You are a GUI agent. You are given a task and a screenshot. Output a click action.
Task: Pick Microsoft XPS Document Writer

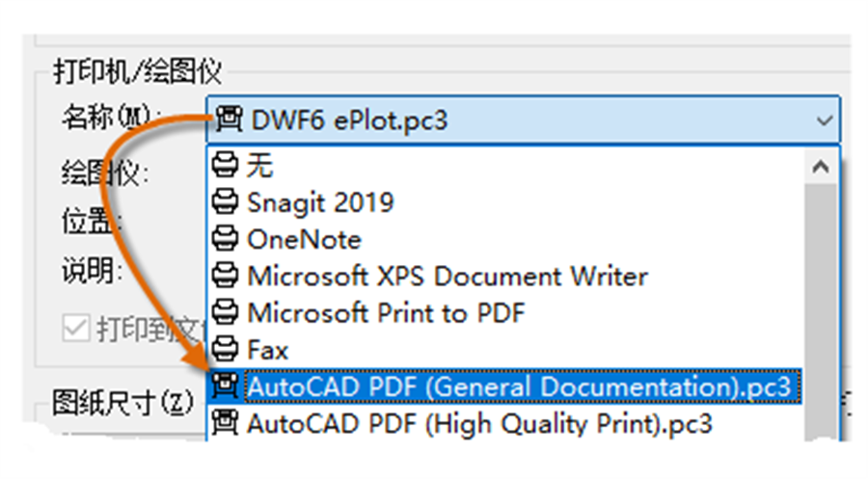pos(506,276)
